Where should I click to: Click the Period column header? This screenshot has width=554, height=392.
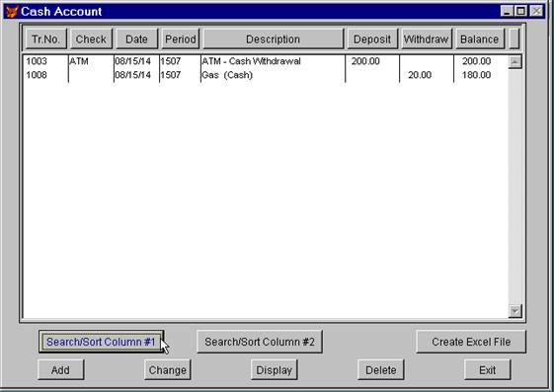click(x=181, y=39)
